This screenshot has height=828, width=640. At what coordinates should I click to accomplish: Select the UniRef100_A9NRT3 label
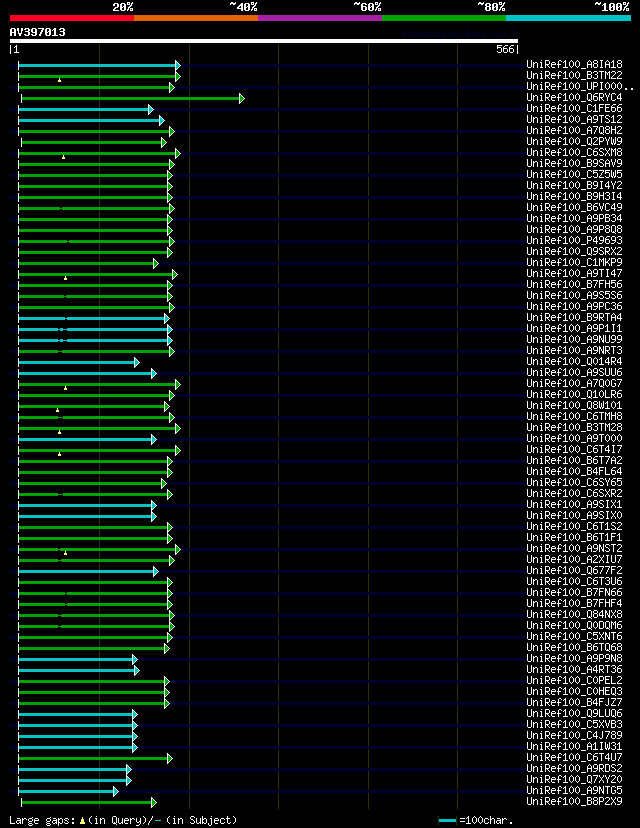[574, 351]
